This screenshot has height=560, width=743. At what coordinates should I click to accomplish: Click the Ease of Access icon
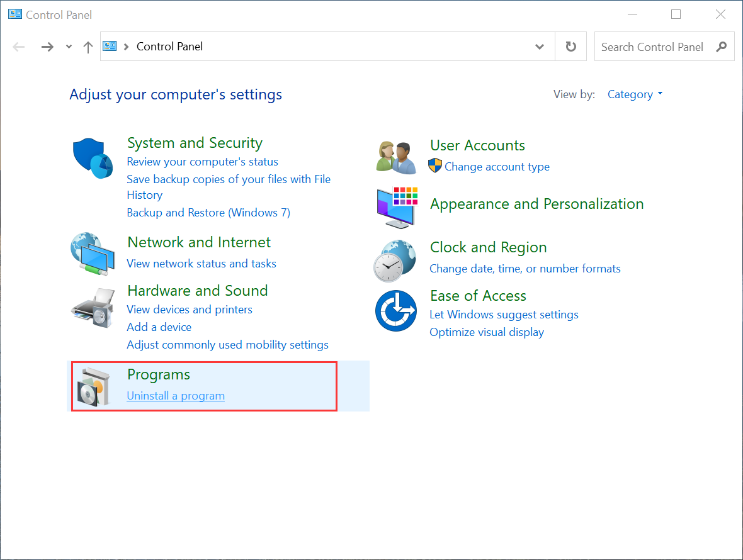coord(395,310)
